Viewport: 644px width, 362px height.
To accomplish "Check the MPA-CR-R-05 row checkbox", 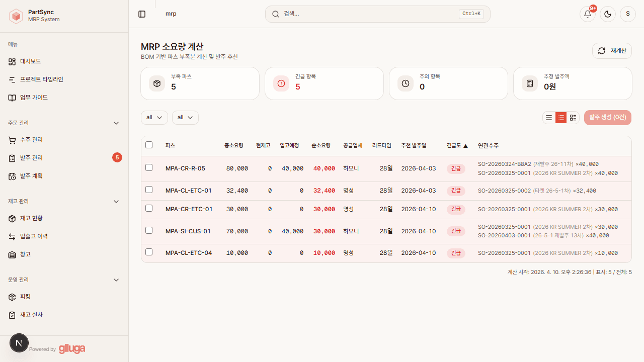I will [149, 167].
